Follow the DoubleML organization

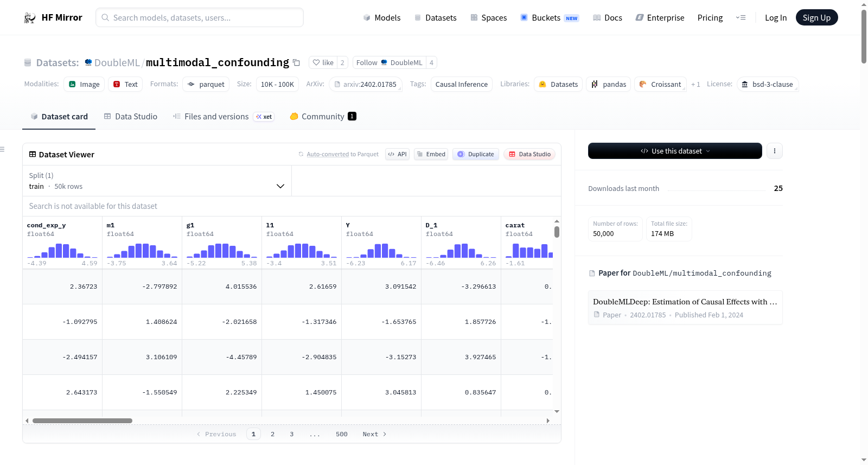pos(390,62)
